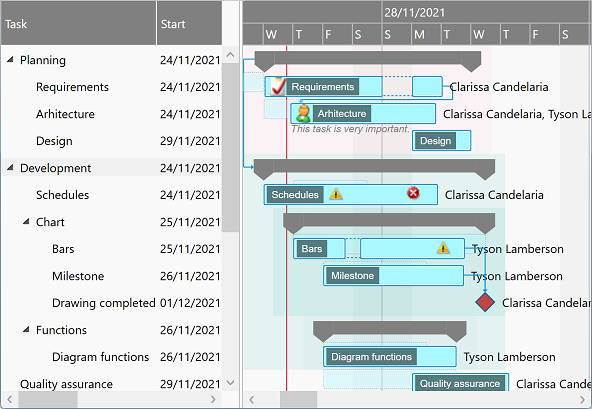Click the warning icon on the Bars task
Image resolution: width=592 pixels, height=409 pixels.
(x=443, y=248)
